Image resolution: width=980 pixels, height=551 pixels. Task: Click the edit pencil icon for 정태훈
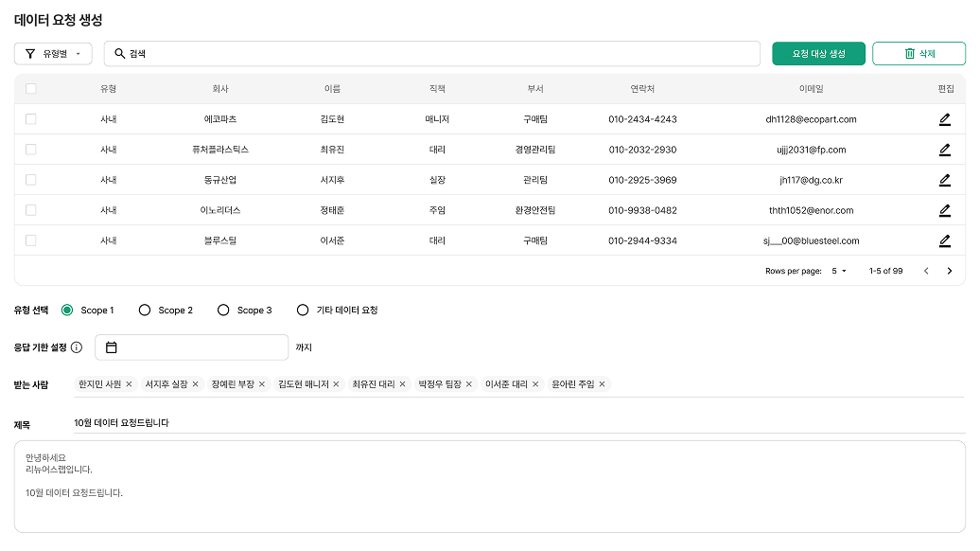click(944, 210)
